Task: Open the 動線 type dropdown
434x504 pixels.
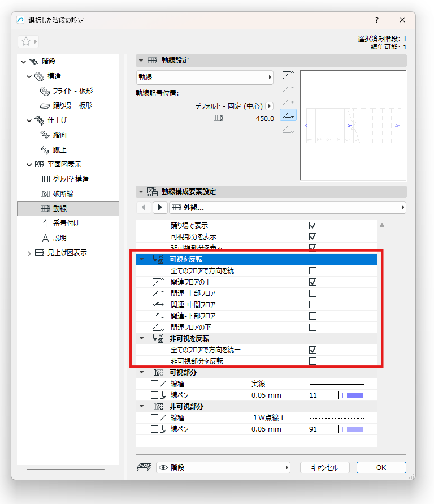Action: (205, 77)
